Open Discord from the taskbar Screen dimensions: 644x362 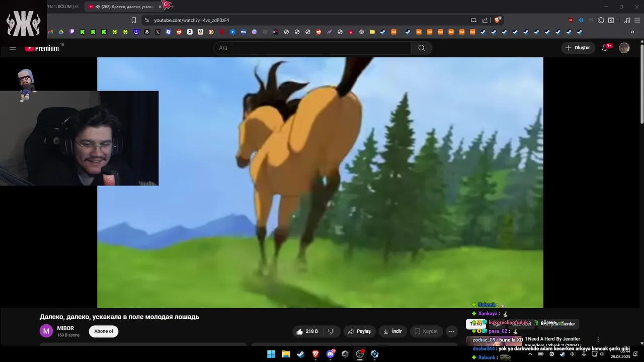[x=331, y=354]
